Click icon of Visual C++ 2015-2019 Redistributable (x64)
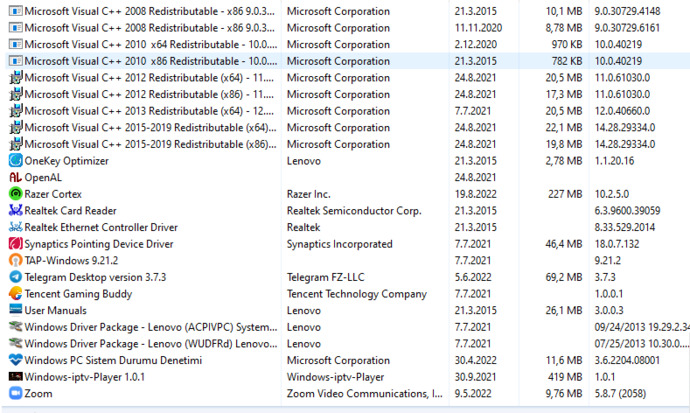The height and width of the screenshot is (413, 690). (15, 128)
